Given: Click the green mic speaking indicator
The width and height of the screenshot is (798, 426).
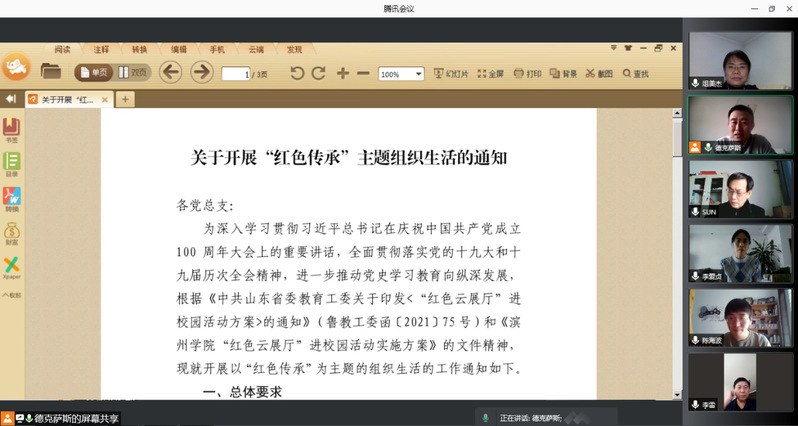Looking at the screenshot, I should (486, 418).
